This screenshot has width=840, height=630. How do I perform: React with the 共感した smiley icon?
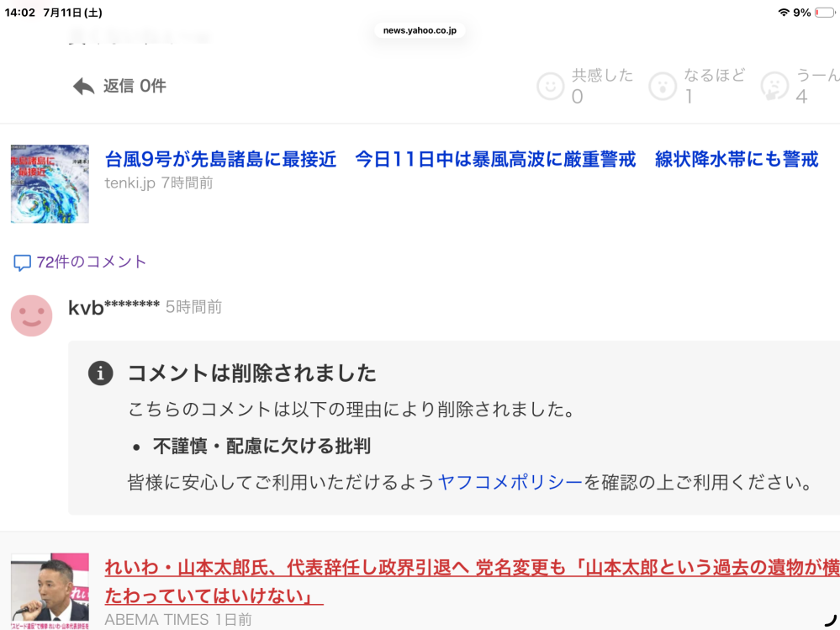pyautogui.click(x=551, y=87)
